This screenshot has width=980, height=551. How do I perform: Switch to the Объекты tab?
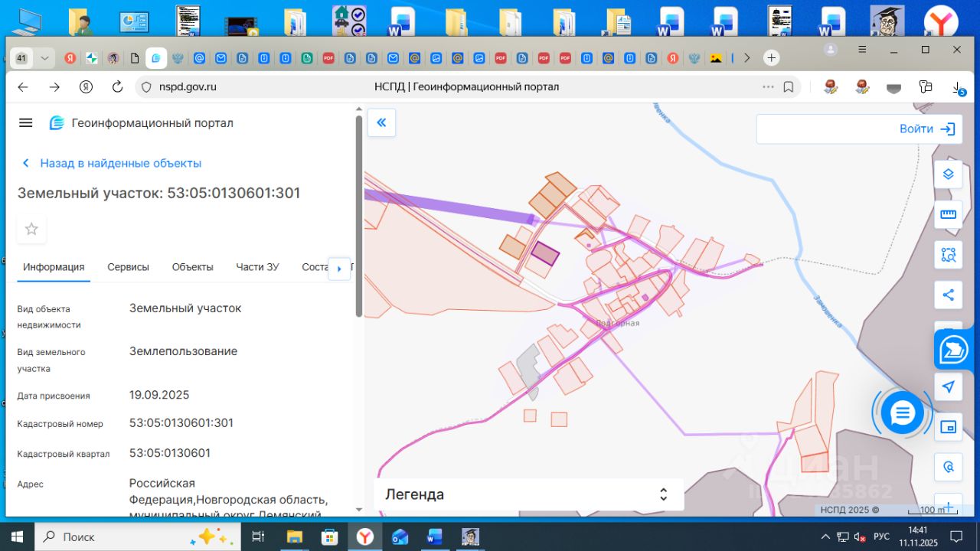pos(192,267)
